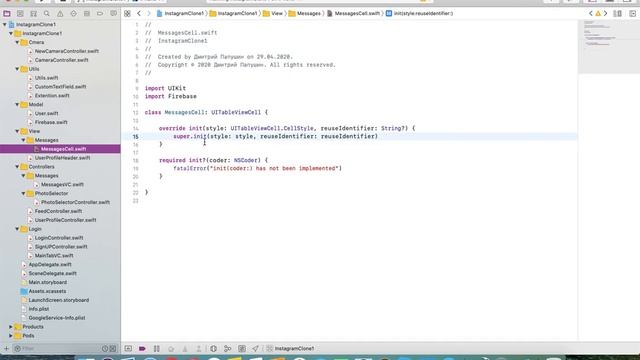
Task: Collapse the InstagramClone1 project root
Action: pyautogui.click(x=4, y=24)
